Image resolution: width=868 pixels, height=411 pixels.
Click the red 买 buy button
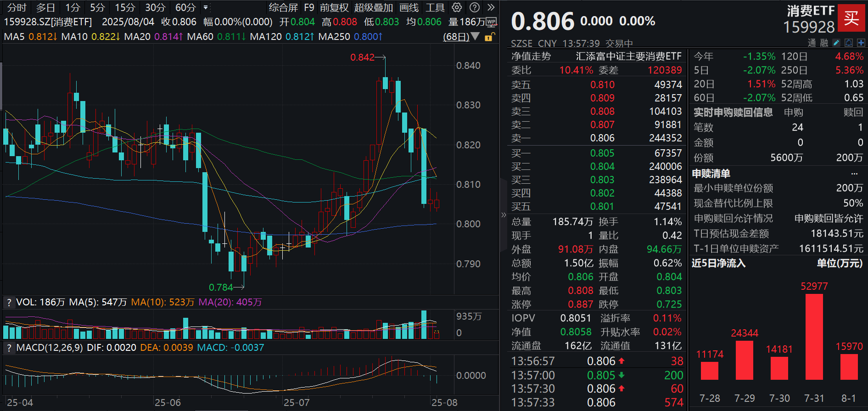coord(851,18)
